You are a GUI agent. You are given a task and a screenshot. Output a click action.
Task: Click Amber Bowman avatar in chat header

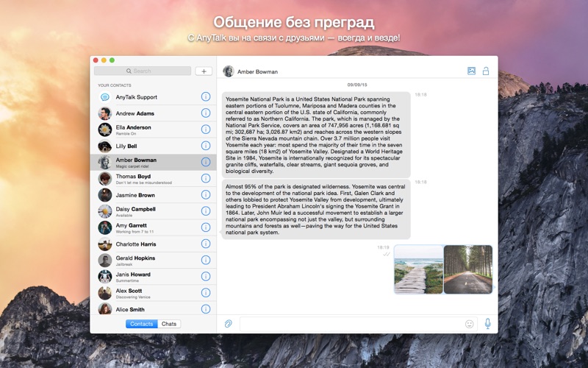pyautogui.click(x=229, y=71)
